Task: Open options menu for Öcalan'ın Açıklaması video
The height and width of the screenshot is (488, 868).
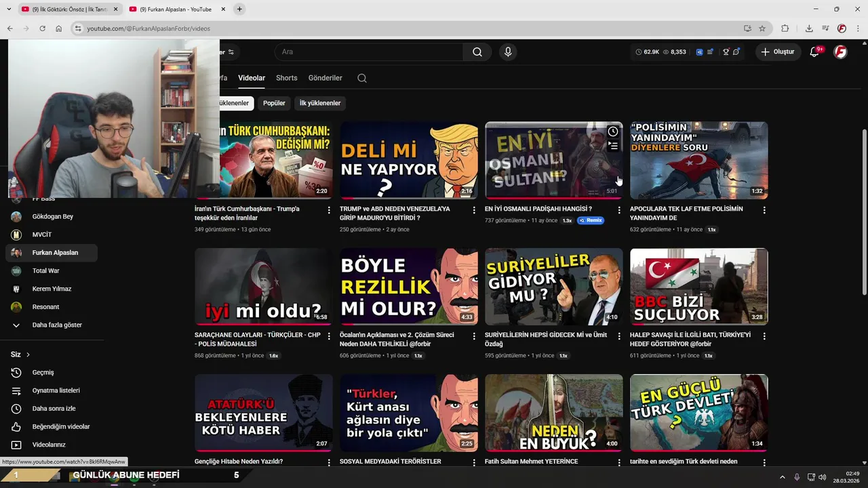Action: point(474,336)
